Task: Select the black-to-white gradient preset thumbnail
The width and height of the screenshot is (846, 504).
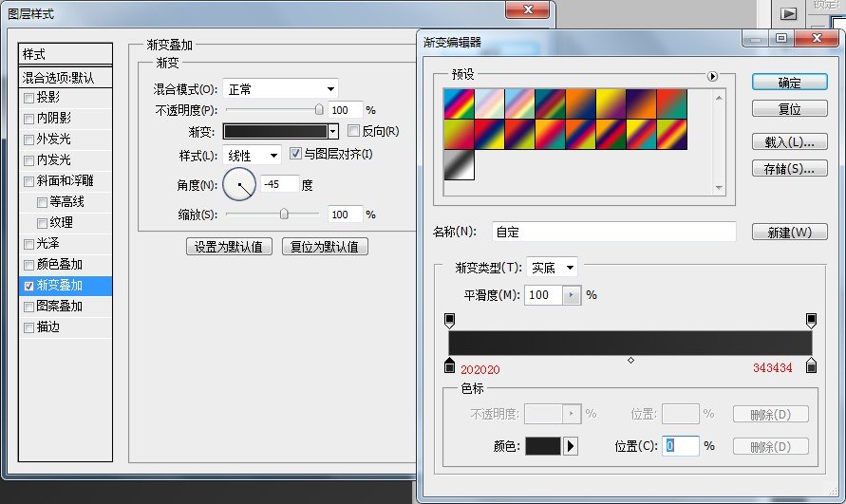Action: click(x=460, y=164)
